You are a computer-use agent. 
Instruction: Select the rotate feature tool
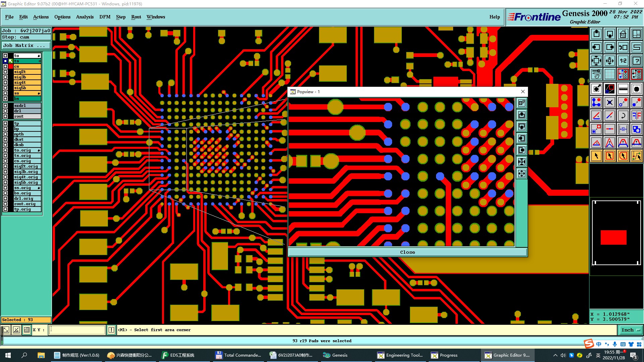pos(623,116)
